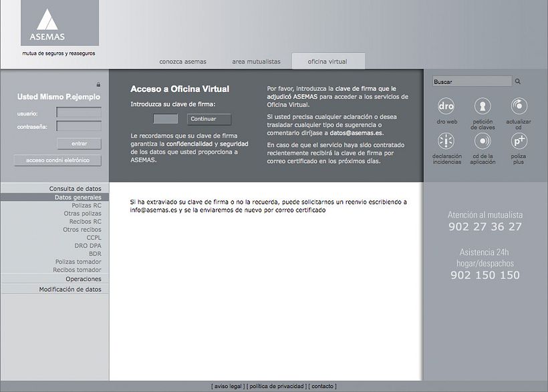Click the search magnifier icon

518,81
